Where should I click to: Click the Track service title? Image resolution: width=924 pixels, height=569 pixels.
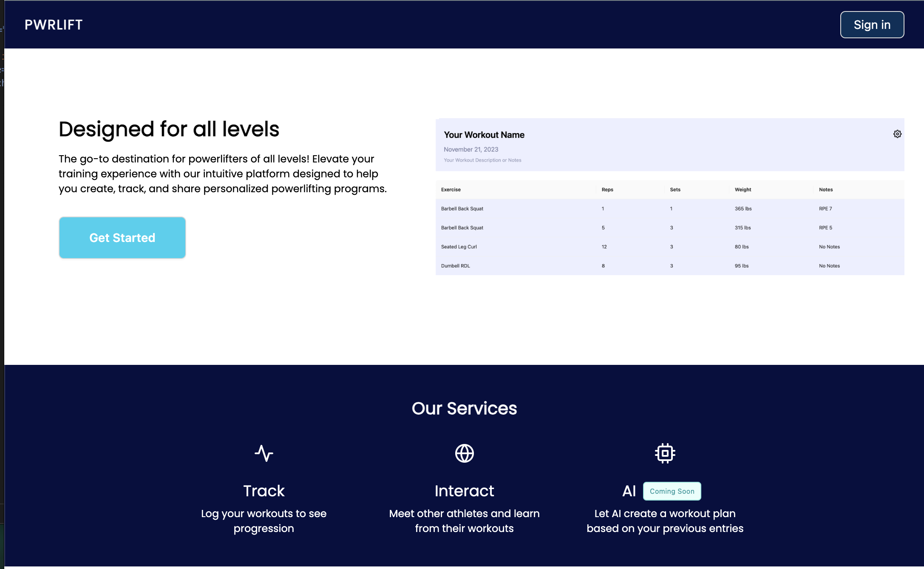click(x=264, y=491)
